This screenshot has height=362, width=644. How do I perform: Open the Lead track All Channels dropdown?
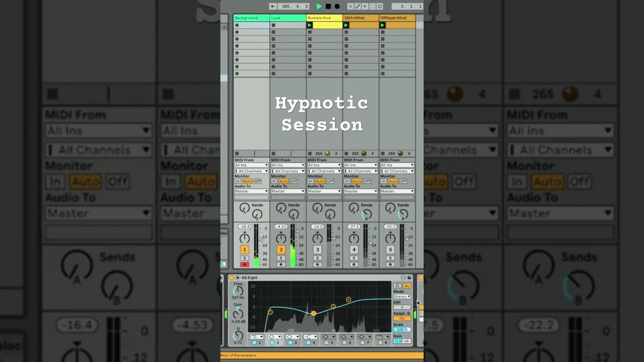click(288, 171)
